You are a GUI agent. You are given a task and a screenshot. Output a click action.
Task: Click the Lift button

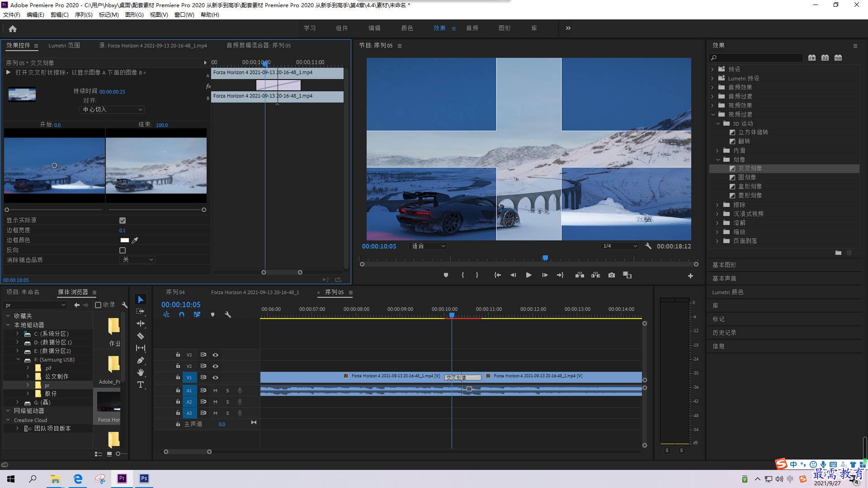click(x=580, y=275)
